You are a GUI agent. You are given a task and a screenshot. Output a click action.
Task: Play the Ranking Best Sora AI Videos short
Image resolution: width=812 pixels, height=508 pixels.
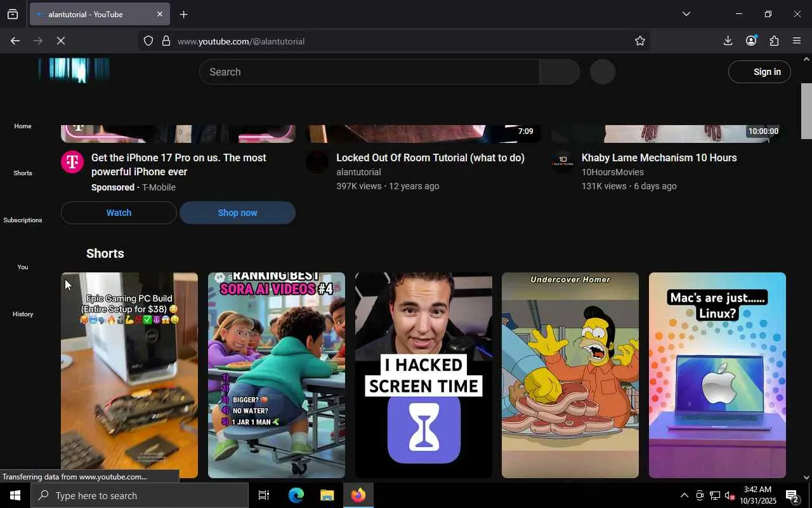pyautogui.click(x=277, y=375)
